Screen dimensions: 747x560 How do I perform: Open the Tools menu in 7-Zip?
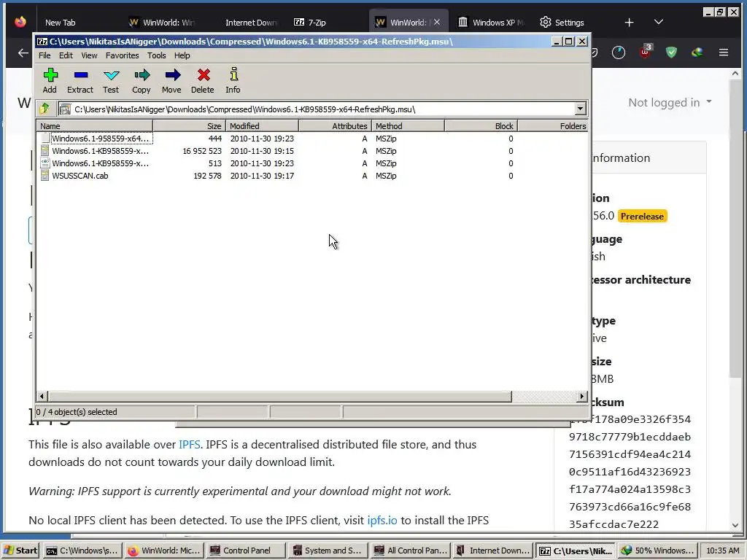click(156, 55)
